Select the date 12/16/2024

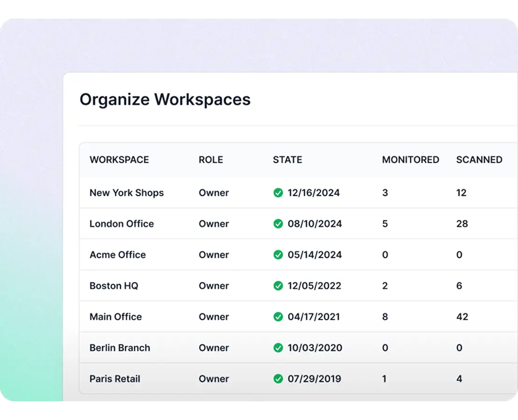pos(314,193)
